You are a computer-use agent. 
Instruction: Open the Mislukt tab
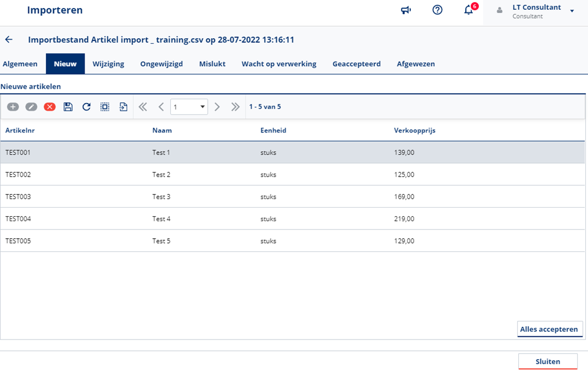[212, 64]
